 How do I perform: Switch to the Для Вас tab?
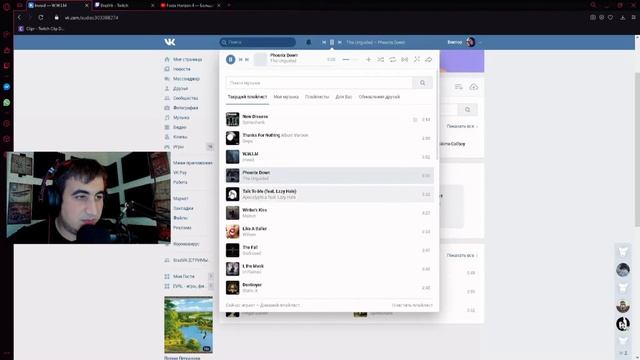[344, 97]
